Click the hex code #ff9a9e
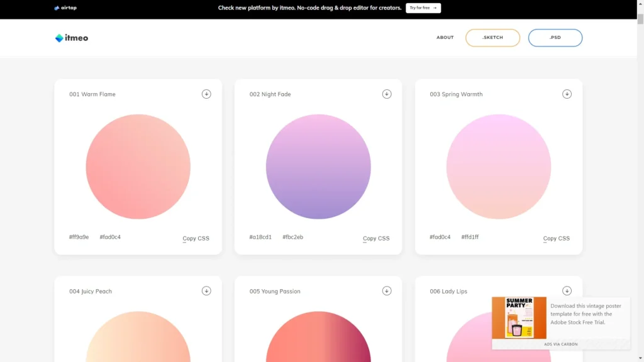Image resolution: width=644 pixels, height=362 pixels. click(x=78, y=236)
